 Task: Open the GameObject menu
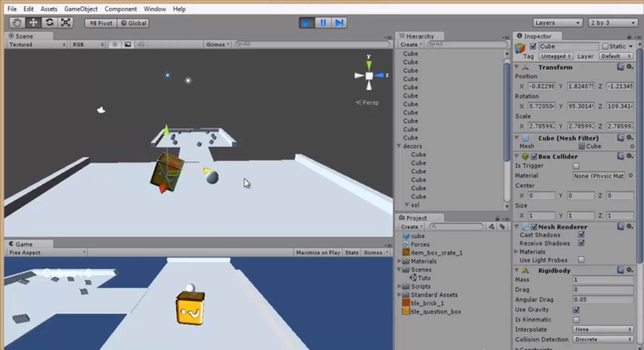pos(81,9)
